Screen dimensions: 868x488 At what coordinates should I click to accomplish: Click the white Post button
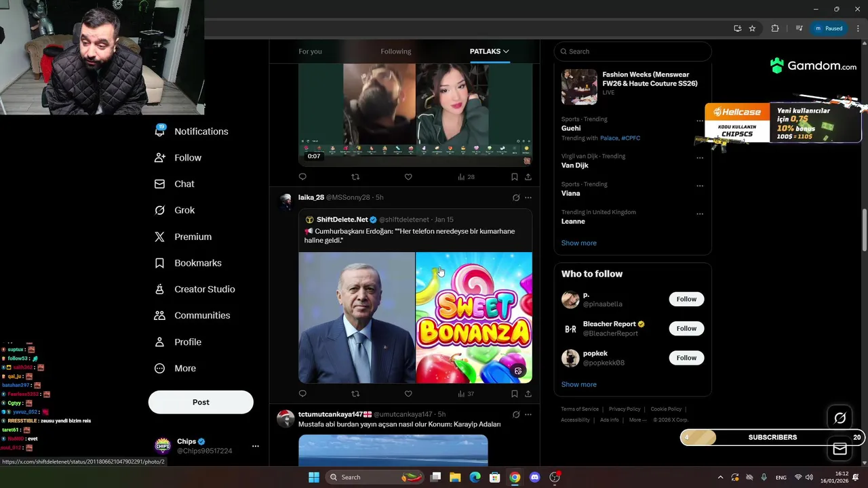coord(201,402)
